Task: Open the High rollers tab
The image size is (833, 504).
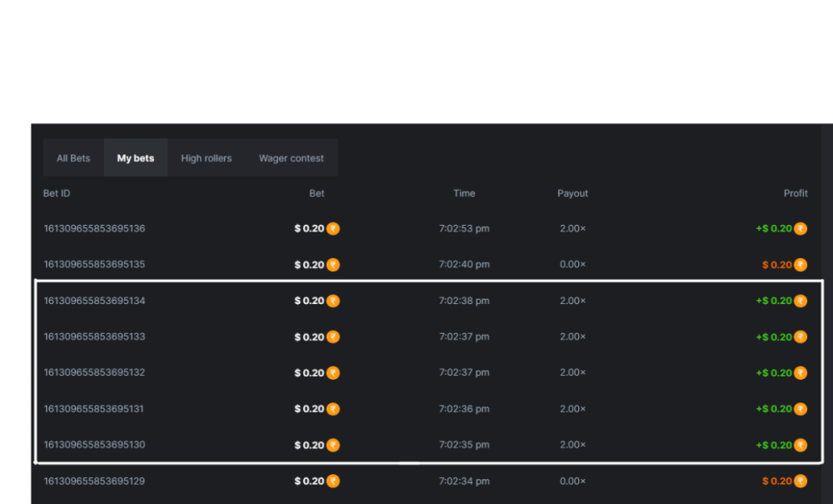Action: [x=206, y=158]
